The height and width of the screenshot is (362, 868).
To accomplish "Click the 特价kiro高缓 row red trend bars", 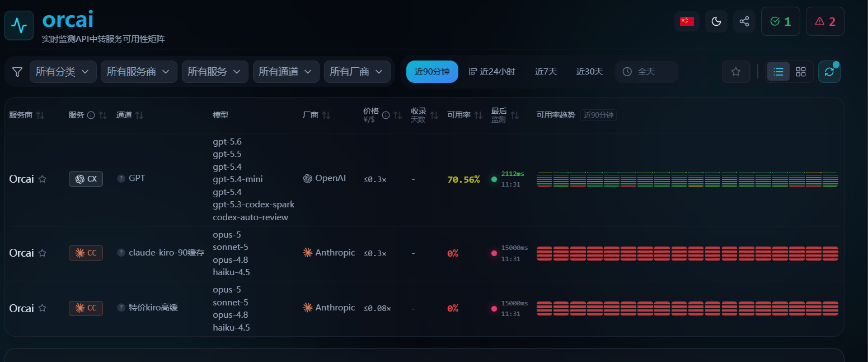I will (x=687, y=308).
